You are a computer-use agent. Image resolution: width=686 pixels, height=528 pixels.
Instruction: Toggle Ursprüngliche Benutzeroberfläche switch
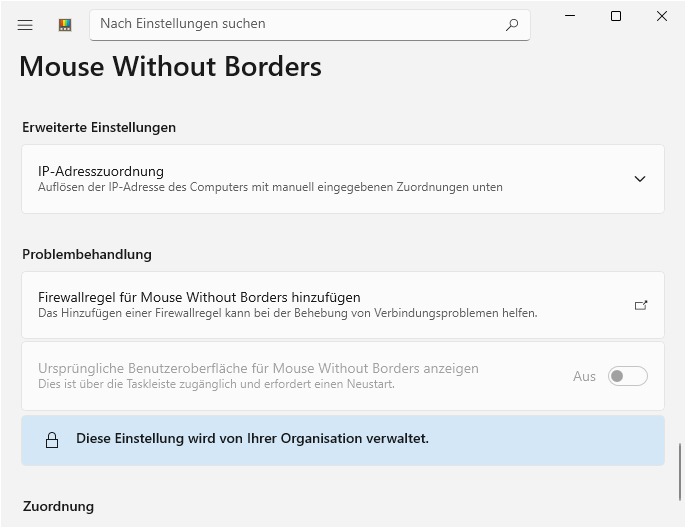pyautogui.click(x=627, y=376)
